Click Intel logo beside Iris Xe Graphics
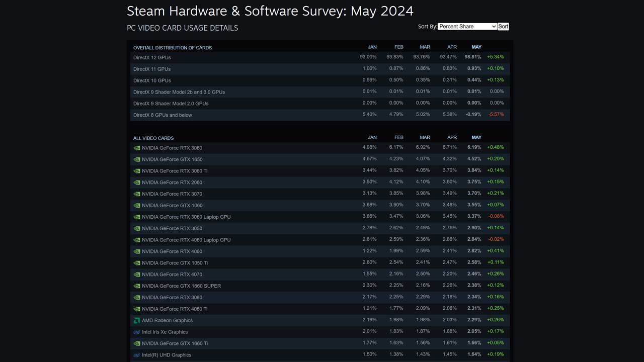This screenshot has width=644, height=362. point(137,332)
